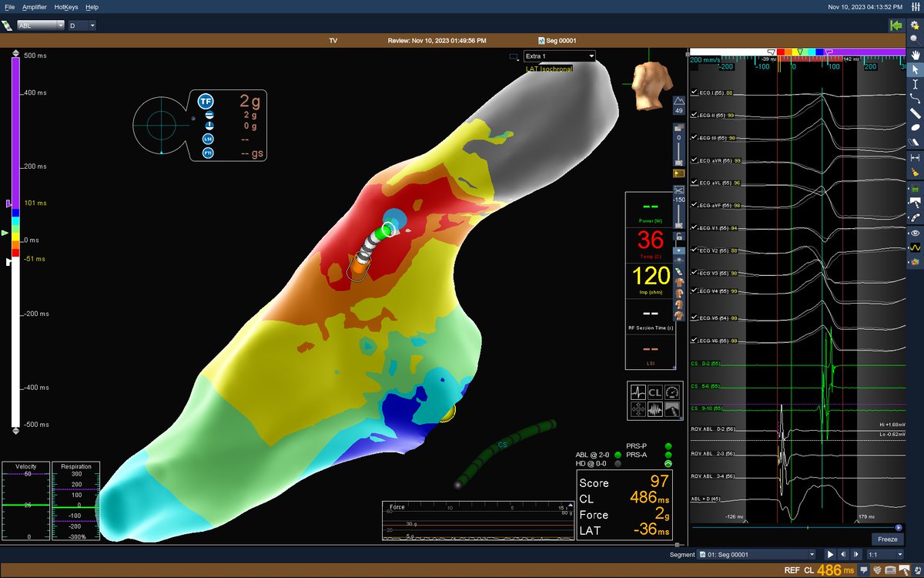
Task: Open the File menu
Action: pos(9,6)
